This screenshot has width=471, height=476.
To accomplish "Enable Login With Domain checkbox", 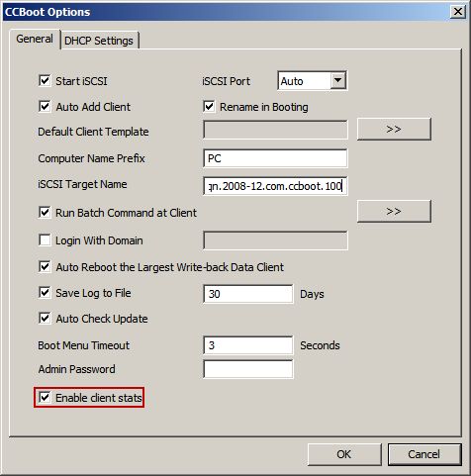I will tap(45, 240).
